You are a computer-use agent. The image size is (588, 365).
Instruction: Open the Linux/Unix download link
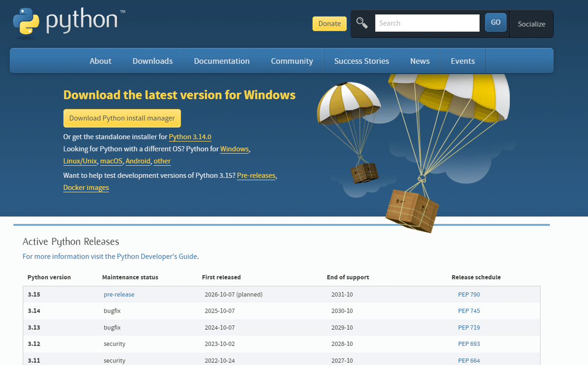(x=80, y=161)
